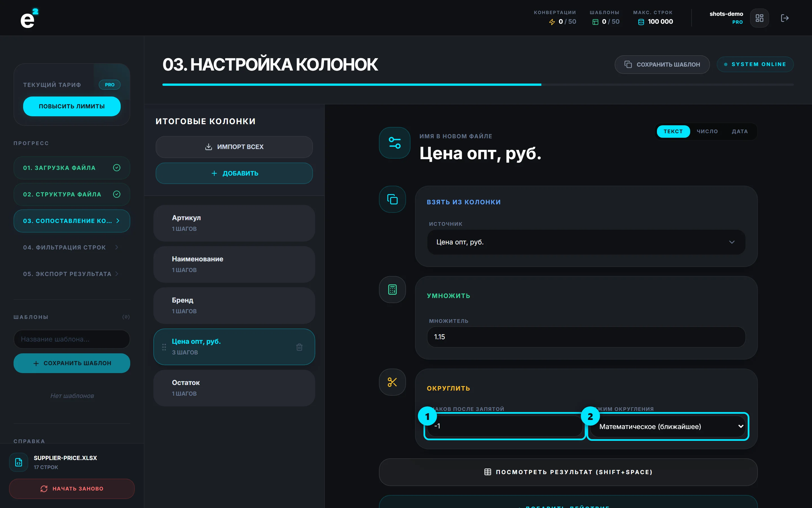The image size is (812, 508).
Task: Click the templates counter icon
Action: click(595, 22)
